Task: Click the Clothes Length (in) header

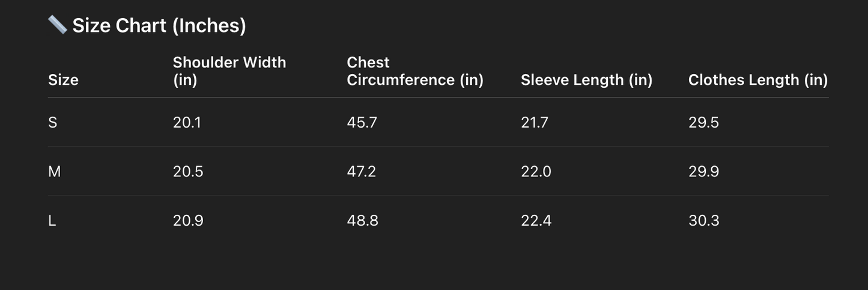Action: [x=758, y=80]
